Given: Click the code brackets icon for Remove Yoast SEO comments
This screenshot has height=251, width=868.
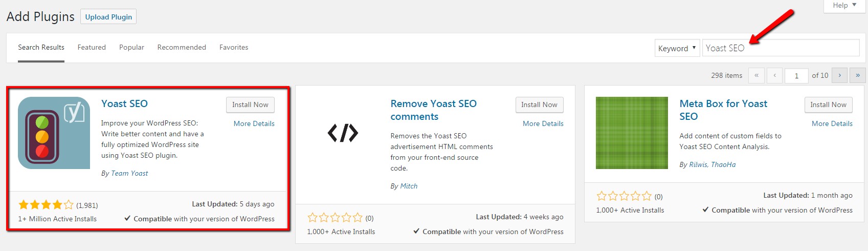Looking at the screenshot, I should click(x=343, y=133).
